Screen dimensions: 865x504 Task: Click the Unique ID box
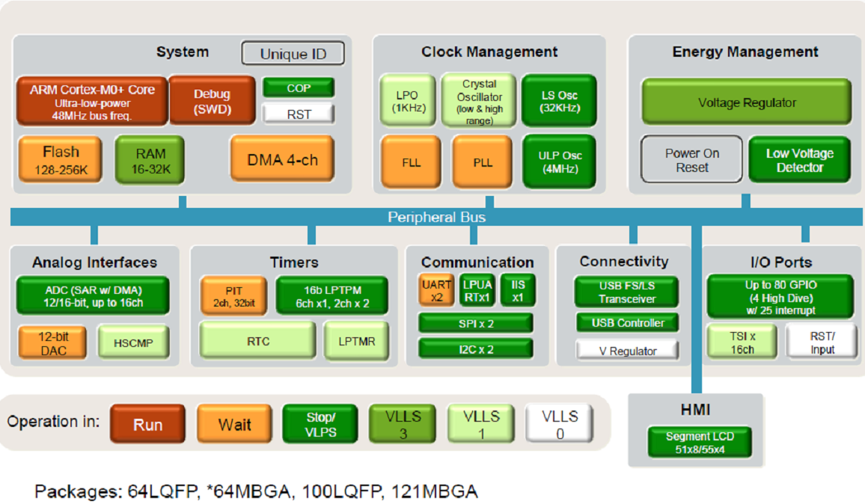(293, 54)
